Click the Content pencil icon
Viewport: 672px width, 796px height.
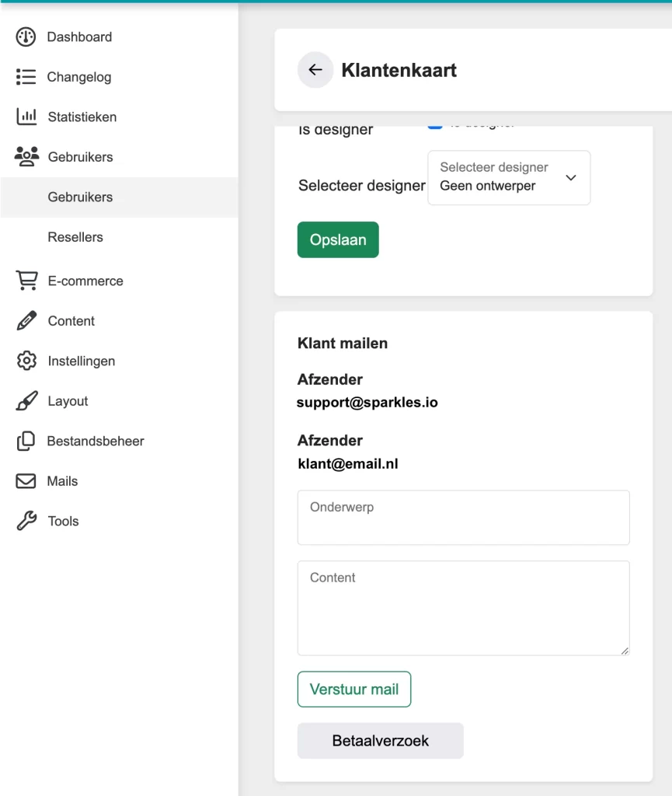(26, 321)
